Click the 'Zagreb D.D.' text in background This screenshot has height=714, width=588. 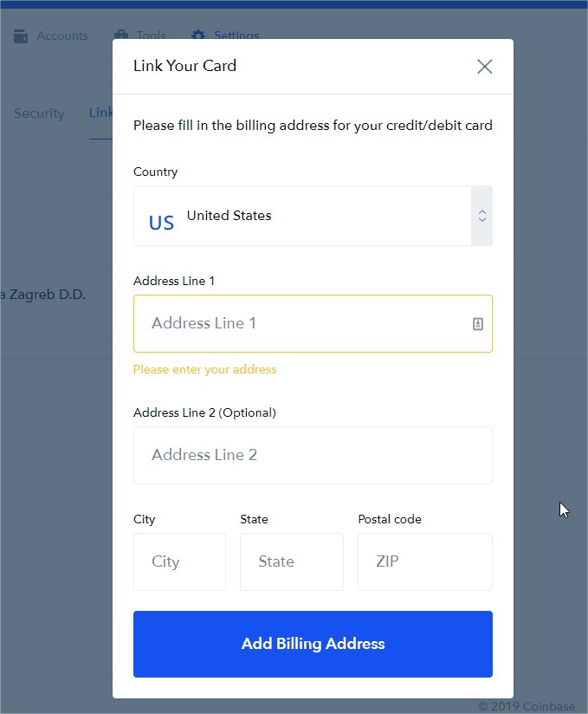(48, 294)
